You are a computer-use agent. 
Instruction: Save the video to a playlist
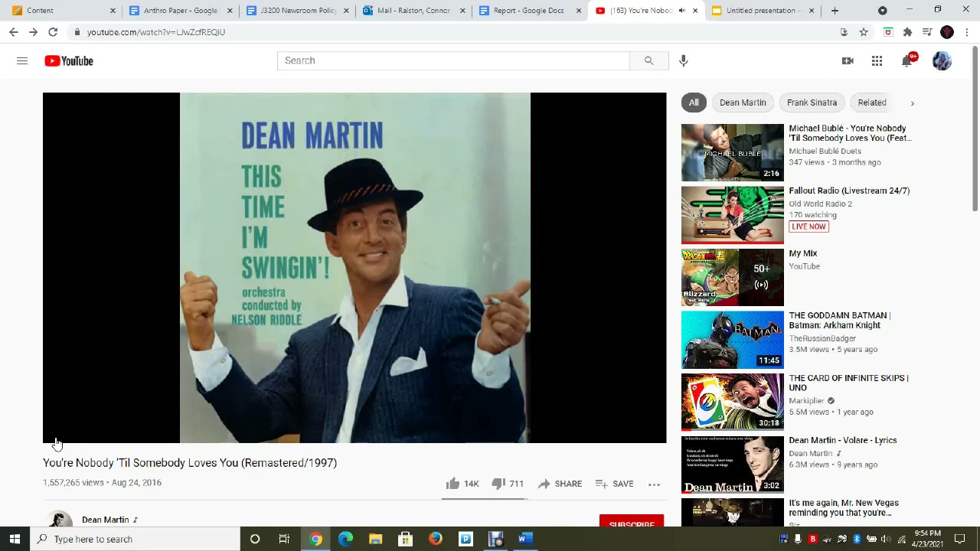pyautogui.click(x=614, y=484)
